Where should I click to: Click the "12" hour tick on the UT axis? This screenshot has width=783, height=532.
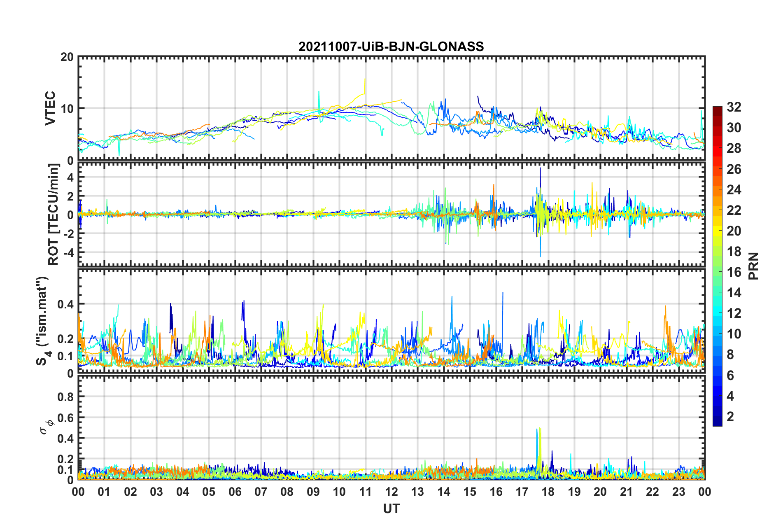tap(391, 492)
